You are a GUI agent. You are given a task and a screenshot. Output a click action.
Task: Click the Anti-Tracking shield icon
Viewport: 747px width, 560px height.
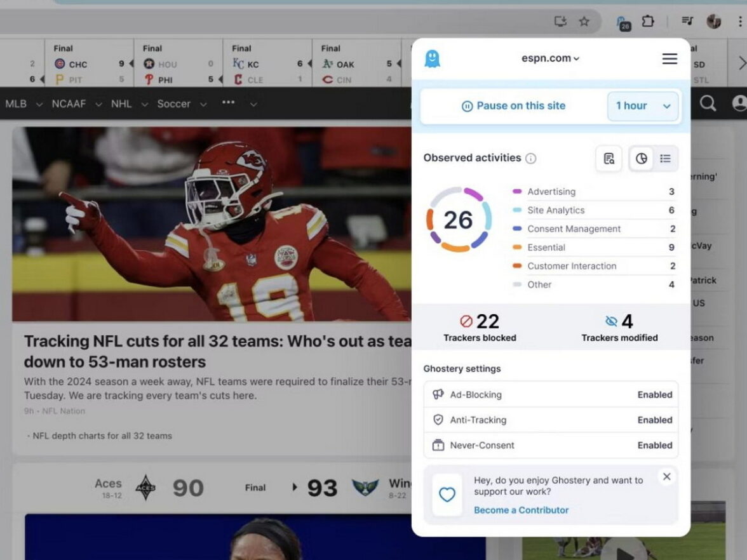438,420
